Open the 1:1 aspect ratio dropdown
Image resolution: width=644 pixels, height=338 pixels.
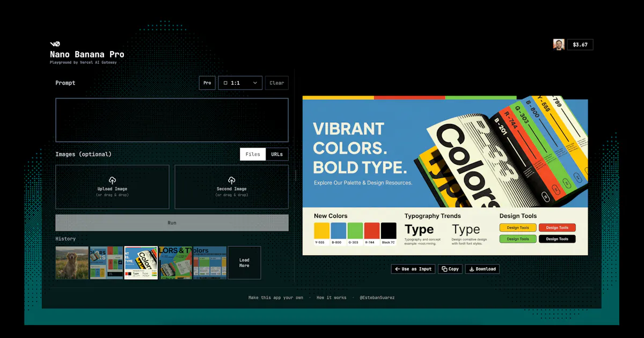[240, 83]
